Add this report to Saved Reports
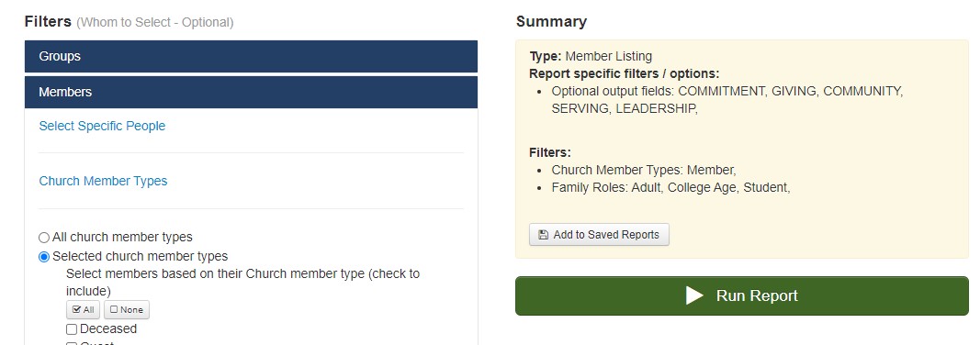Image resolution: width=980 pixels, height=345 pixels. click(x=599, y=235)
